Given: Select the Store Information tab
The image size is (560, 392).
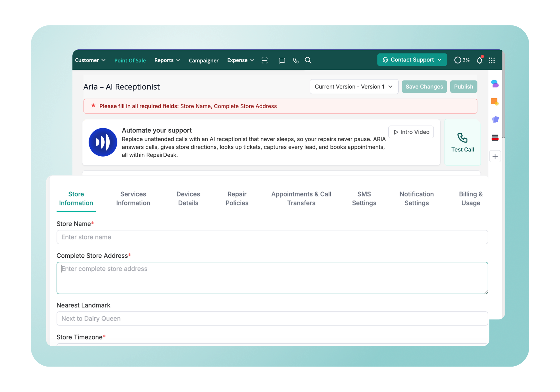Looking at the screenshot, I should [x=76, y=198].
